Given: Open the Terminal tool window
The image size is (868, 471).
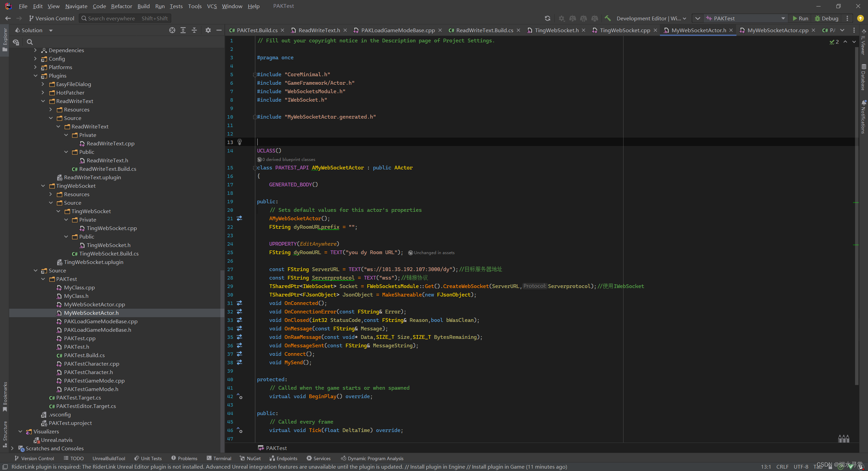Looking at the screenshot, I should click(222, 458).
